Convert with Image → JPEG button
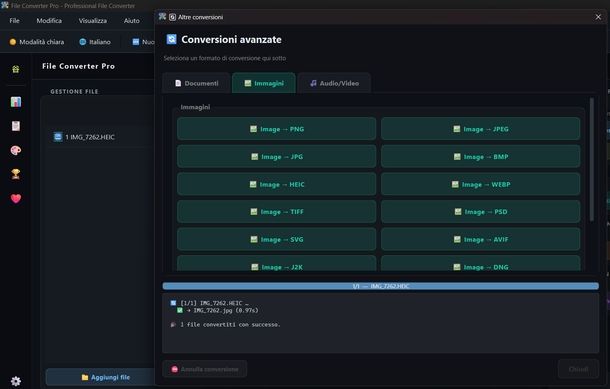This screenshot has width=610, height=389. pyautogui.click(x=480, y=129)
